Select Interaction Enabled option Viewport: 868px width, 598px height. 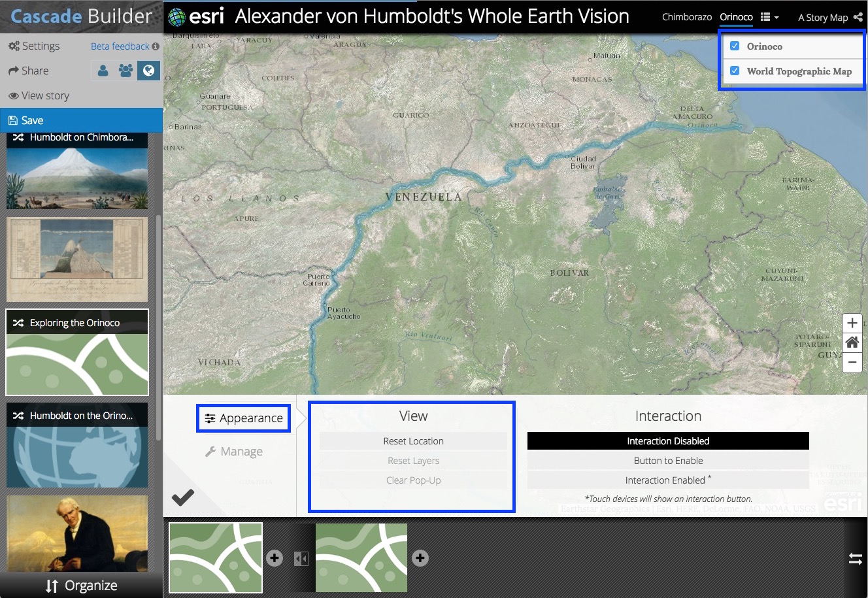coord(668,480)
